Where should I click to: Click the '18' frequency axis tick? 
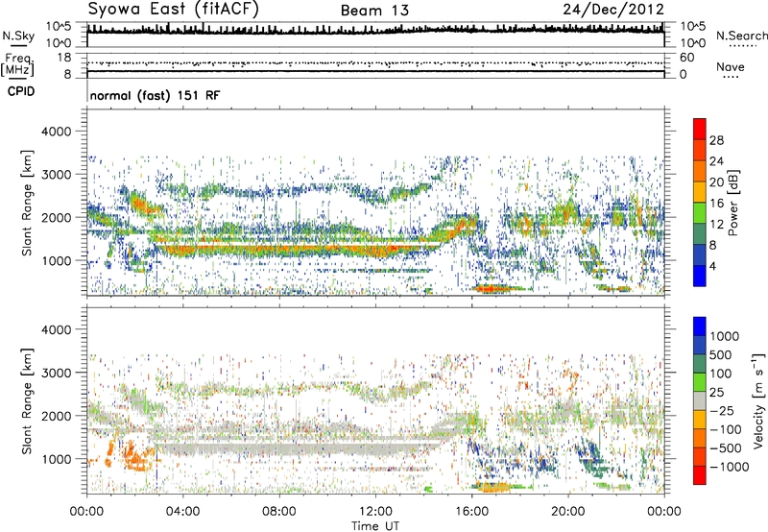(64, 58)
